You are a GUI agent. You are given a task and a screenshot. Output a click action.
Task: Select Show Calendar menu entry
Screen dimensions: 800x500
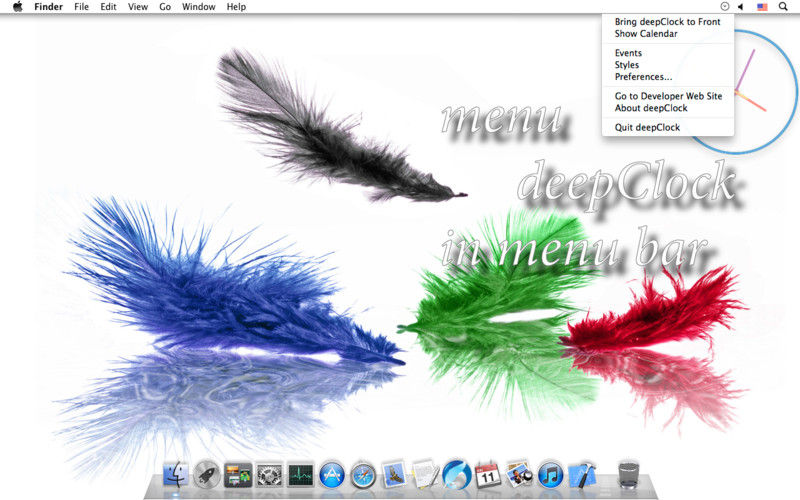tap(667, 34)
